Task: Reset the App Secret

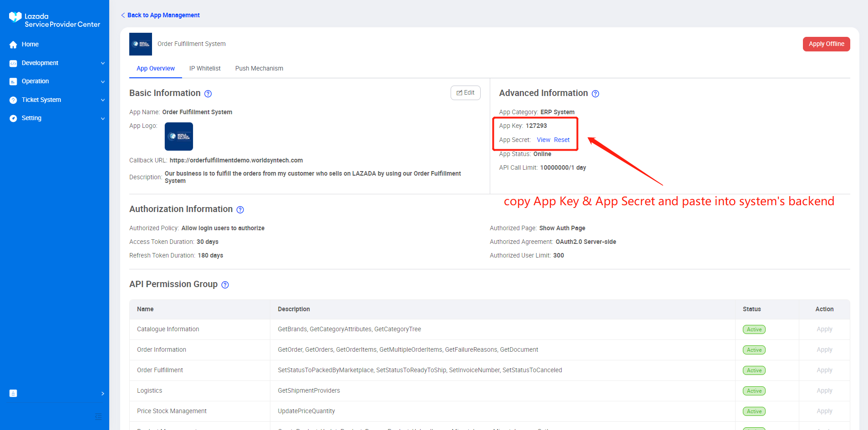Action: pos(562,140)
